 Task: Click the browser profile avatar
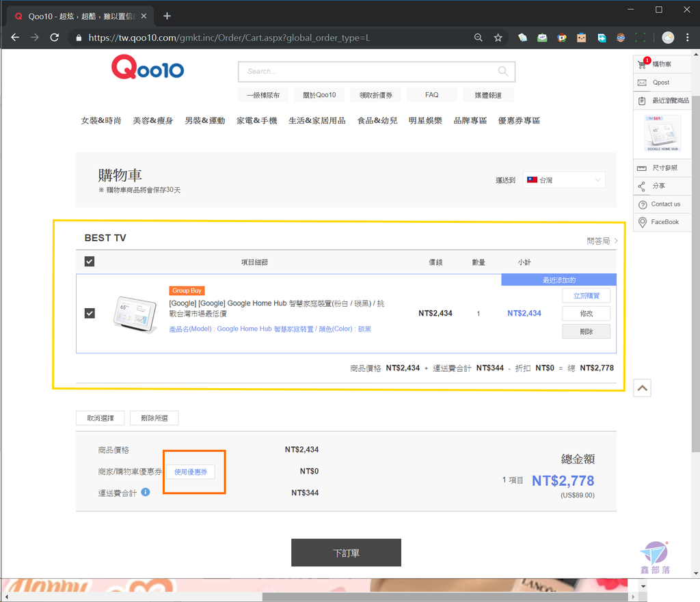[668, 38]
